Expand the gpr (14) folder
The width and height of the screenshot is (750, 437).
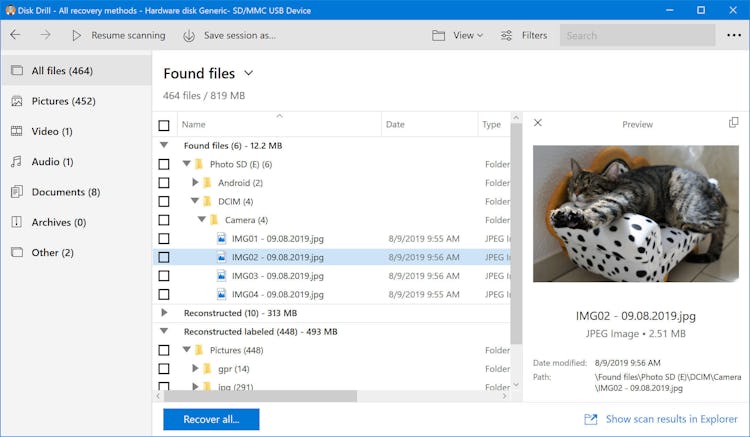(x=195, y=368)
